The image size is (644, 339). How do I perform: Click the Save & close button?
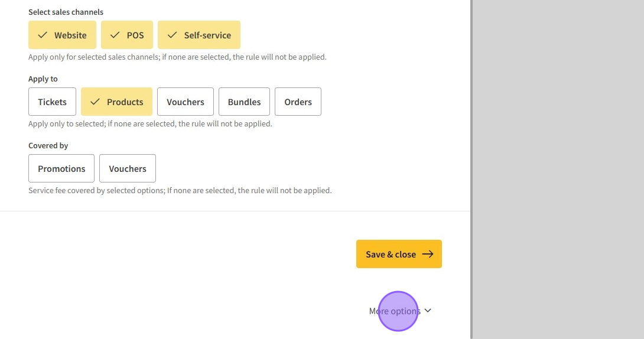(391, 254)
